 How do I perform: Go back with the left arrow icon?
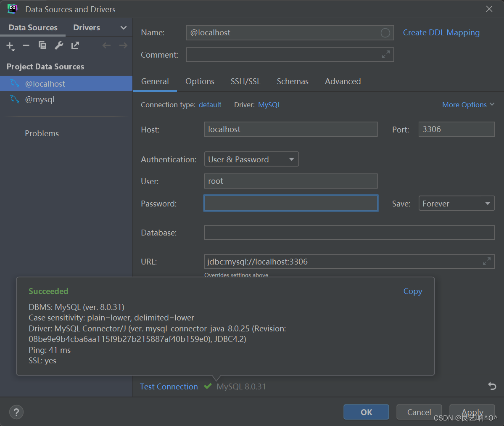tap(106, 46)
